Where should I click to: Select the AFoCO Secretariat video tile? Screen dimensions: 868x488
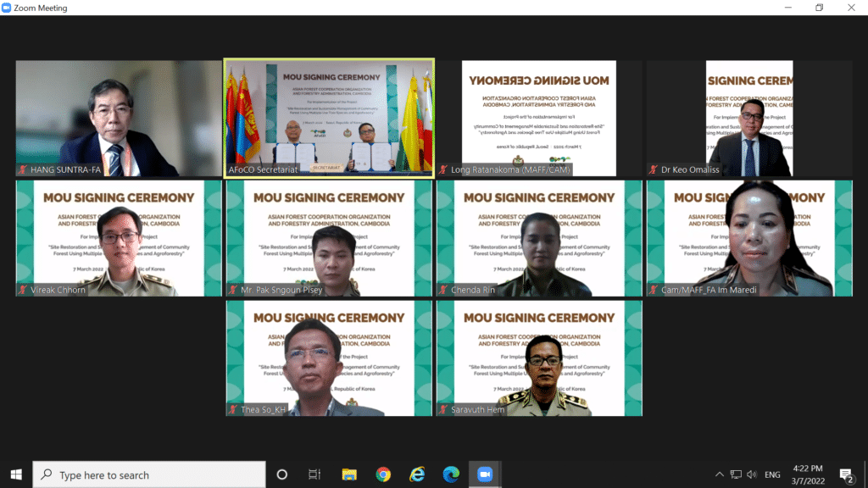click(329, 119)
